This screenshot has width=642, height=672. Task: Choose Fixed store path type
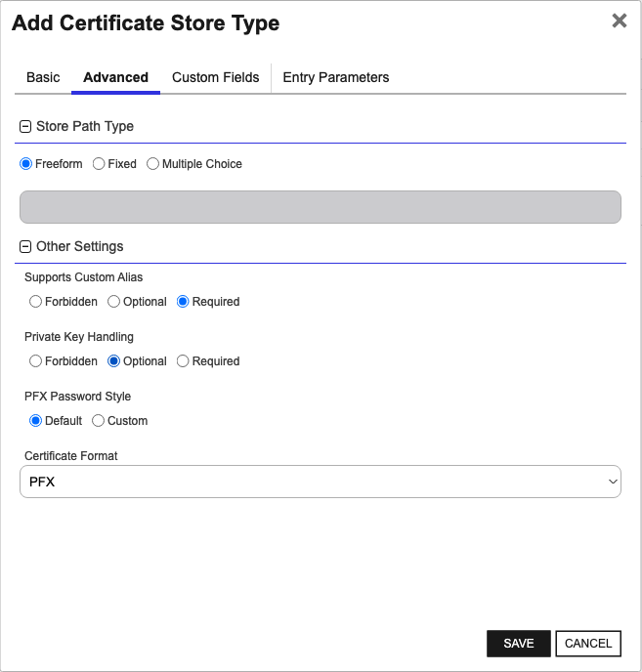(x=99, y=164)
